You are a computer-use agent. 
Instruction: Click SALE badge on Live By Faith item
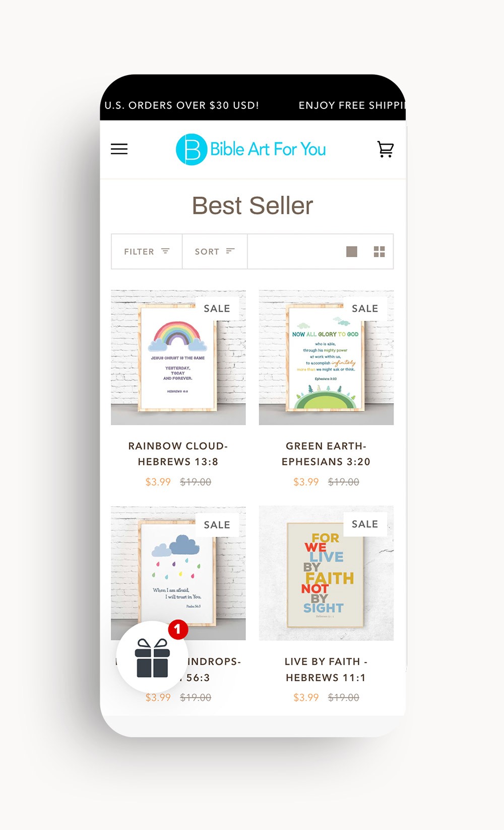point(365,524)
